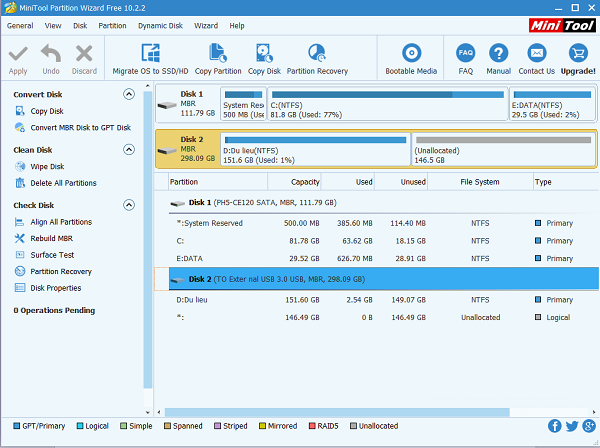Click the FAQ icon
600x448 pixels.
465,53
